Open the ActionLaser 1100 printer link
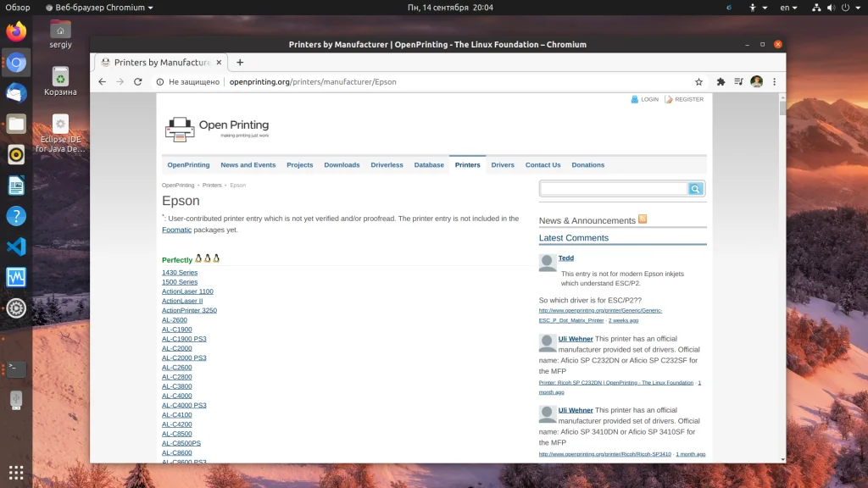868x488 pixels. pos(187,291)
